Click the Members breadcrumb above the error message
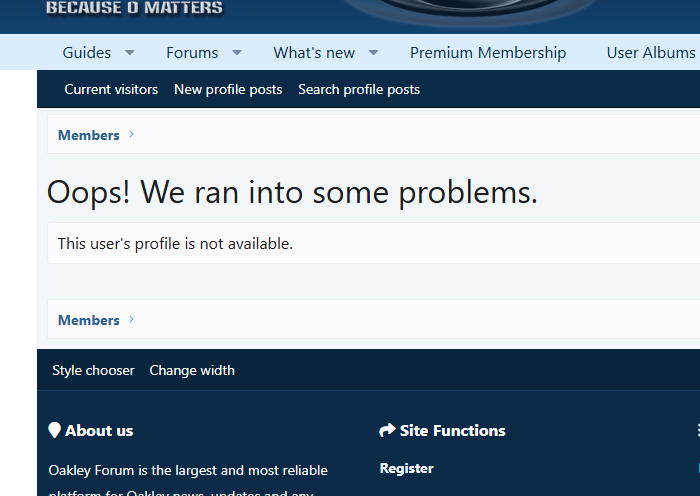 pyautogui.click(x=89, y=135)
